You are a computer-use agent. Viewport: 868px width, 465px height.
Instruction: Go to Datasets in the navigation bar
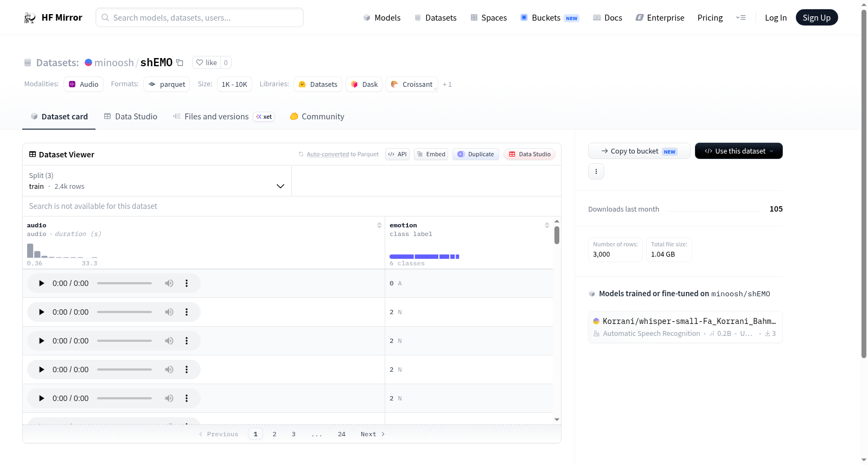[x=435, y=18]
